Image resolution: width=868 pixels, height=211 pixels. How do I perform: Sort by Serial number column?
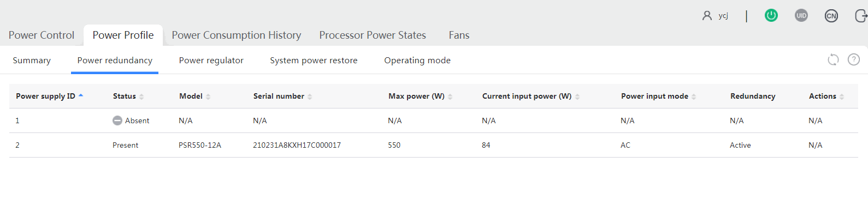310,97
